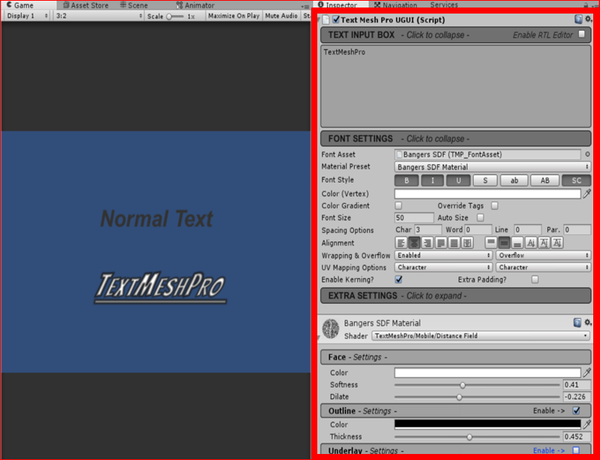The height and width of the screenshot is (460, 600).
Task: Toggle Face Settings section header
Action: coord(455,357)
